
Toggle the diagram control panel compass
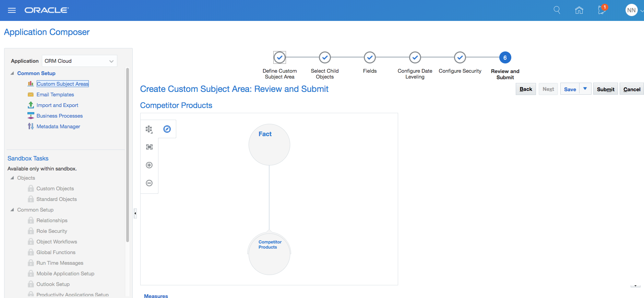167,129
